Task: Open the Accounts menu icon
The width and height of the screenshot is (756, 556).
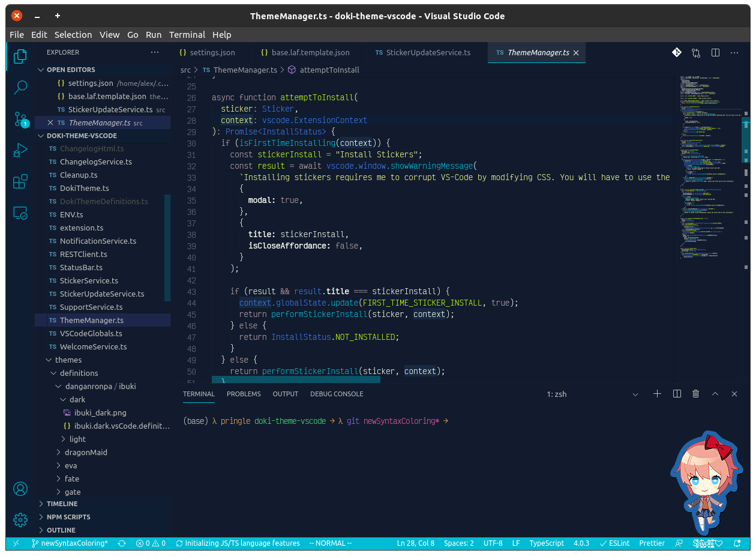Action: coord(20,489)
